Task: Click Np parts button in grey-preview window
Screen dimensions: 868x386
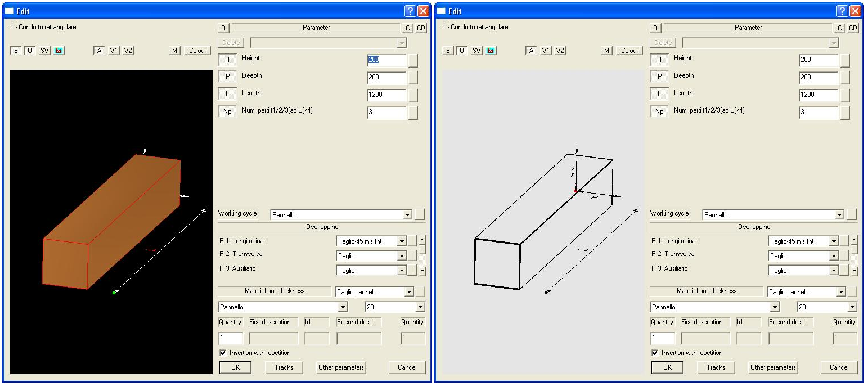Action: point(659,112)
